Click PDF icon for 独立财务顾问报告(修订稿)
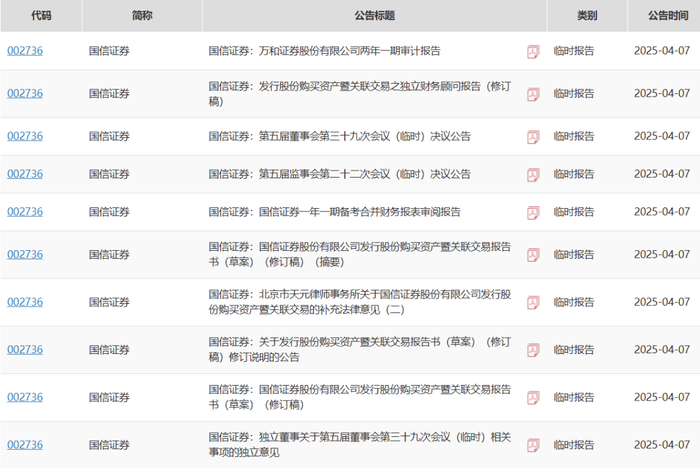The width and height of the screenshot is (700, 468). pos(533,93)
